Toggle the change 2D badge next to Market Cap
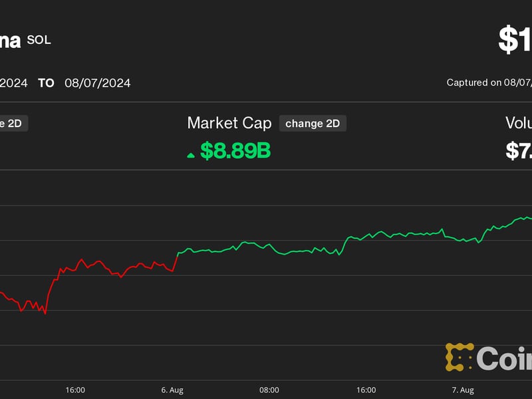 point(313,123)
